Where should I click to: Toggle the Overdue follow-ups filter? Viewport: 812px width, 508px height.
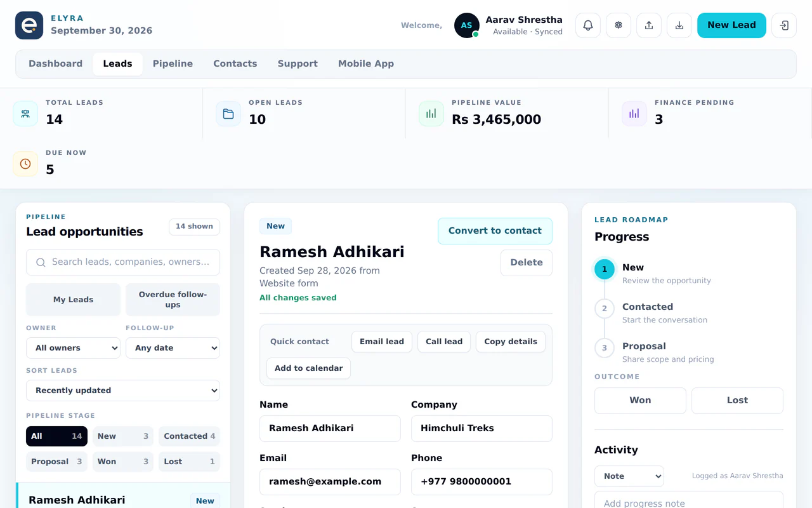click(x=173, y=300)
